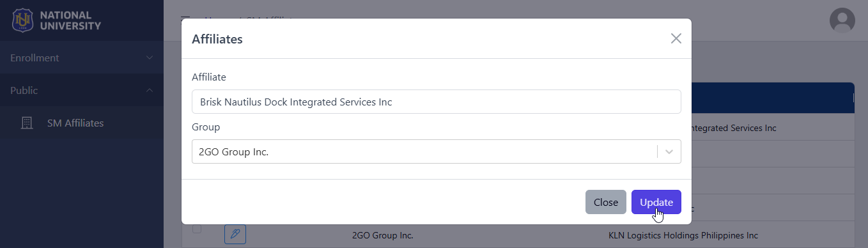Open the Group dropdown chevron arrow

(669, 152)
